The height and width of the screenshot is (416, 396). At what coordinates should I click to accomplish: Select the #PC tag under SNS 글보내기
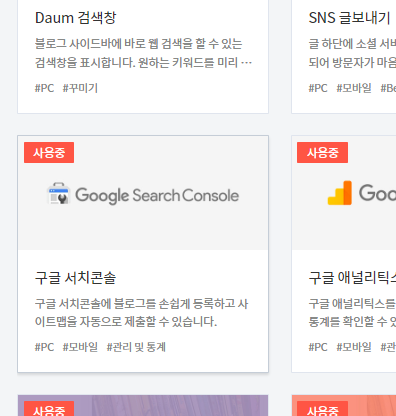(318, 88)
